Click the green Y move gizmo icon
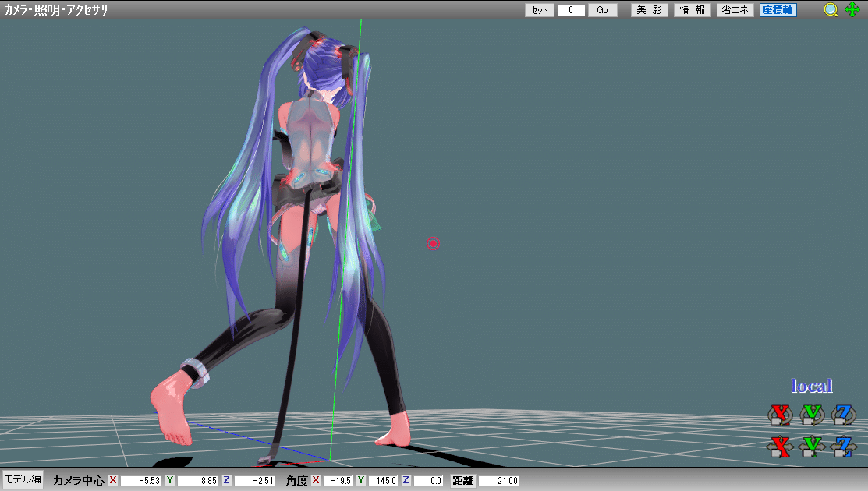 coord(812,447)
